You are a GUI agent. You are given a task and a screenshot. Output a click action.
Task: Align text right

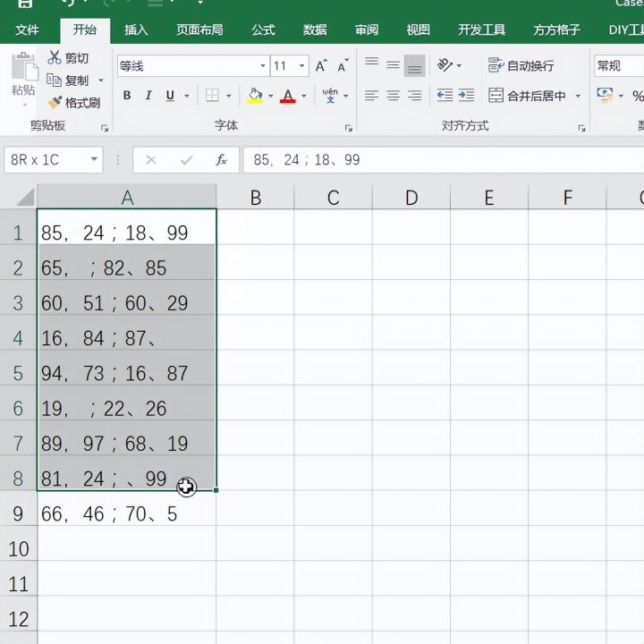[414, 96]
